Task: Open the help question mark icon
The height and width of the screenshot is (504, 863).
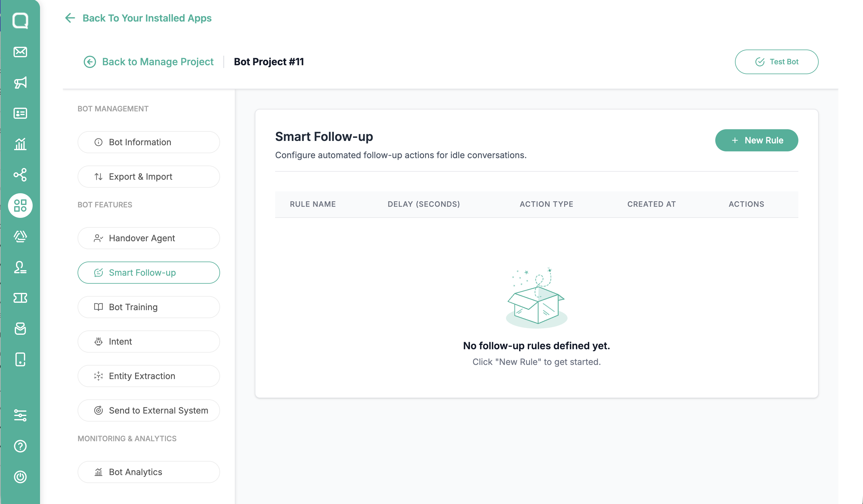Action: [x=20, y=446]
